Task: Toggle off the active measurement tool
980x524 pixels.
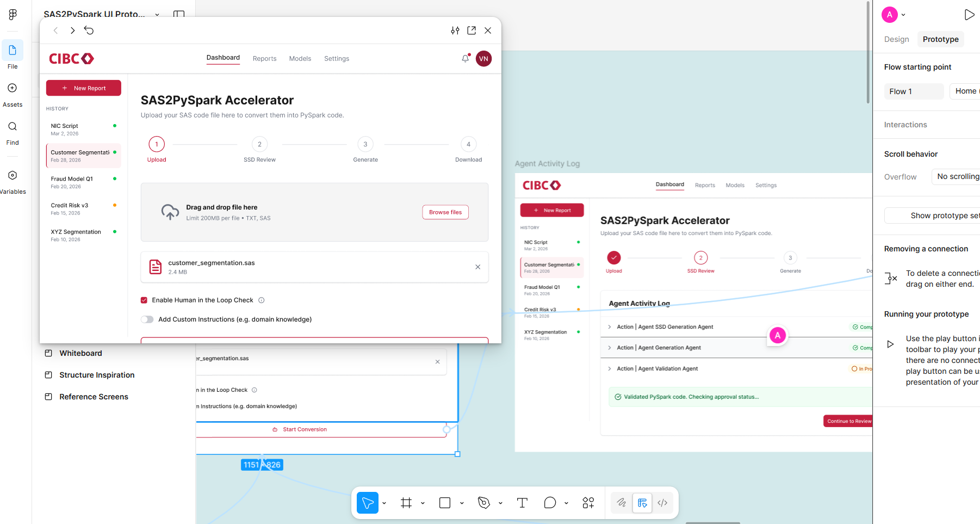Action: (642, 502)
